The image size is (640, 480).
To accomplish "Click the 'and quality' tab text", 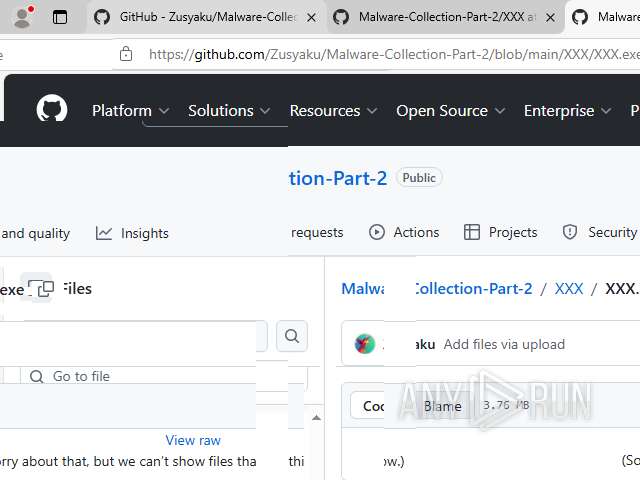I will 35,233.
